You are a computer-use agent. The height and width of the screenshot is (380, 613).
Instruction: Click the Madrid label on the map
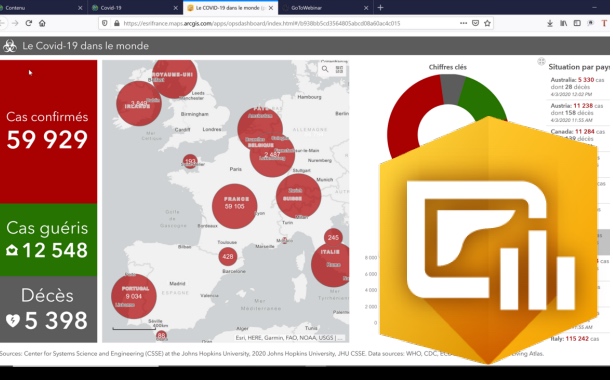tap(177, 283)
